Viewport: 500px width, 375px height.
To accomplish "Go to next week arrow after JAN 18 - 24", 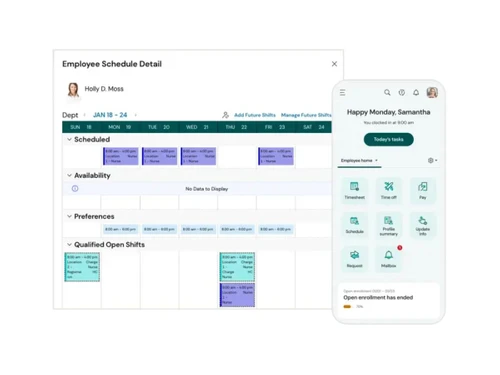I will (135, 115).
